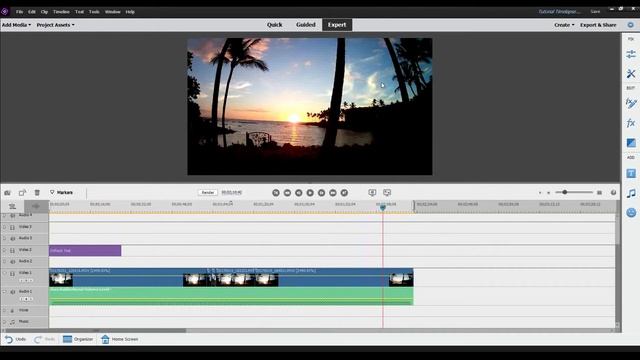Open the Edit menu

32,12
